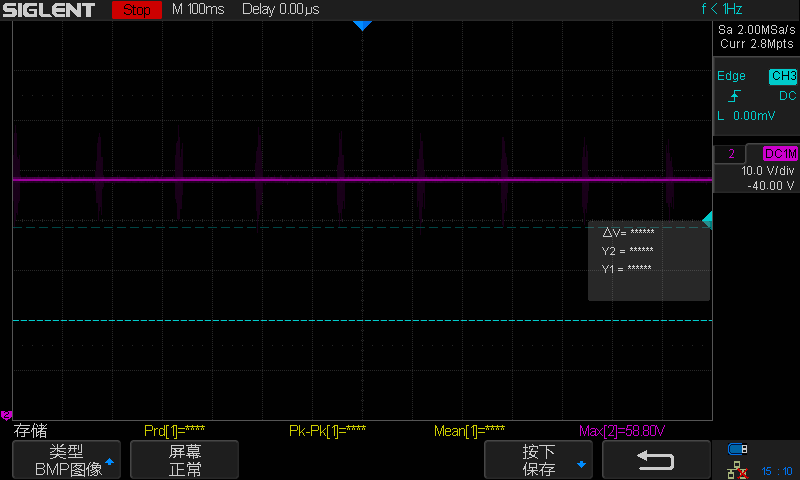Click the magenta channel 2 trace
Image resolution: width=800 pixels, height=480 pixels.
[x=362, y=180]
